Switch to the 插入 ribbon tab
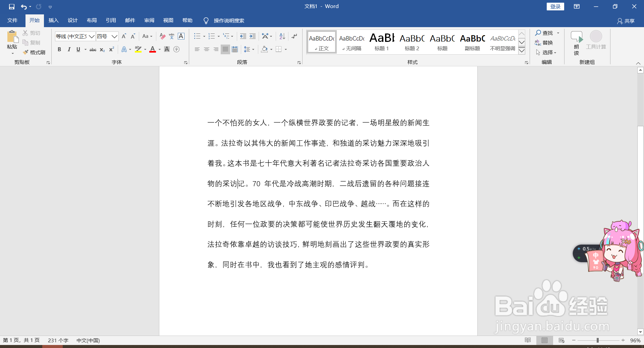 (53, 20)
